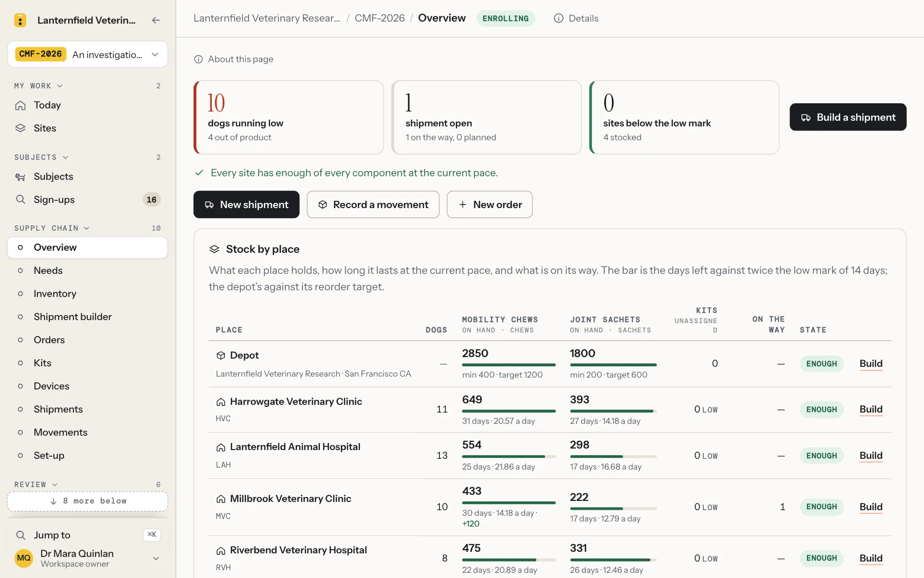The width and height of the screenshot is (924, 578).
Task: Click the home icon beside Today
Action: coord(21,105)
